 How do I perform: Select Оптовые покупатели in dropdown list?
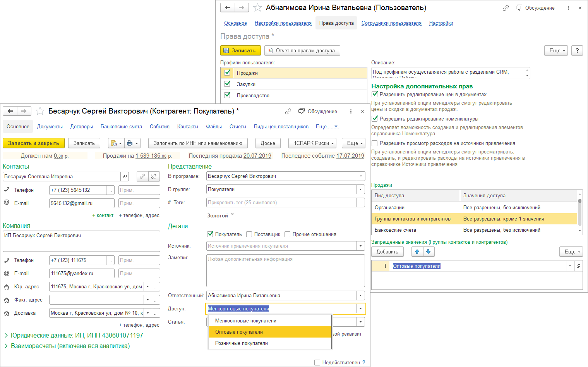tap(270, 332)
